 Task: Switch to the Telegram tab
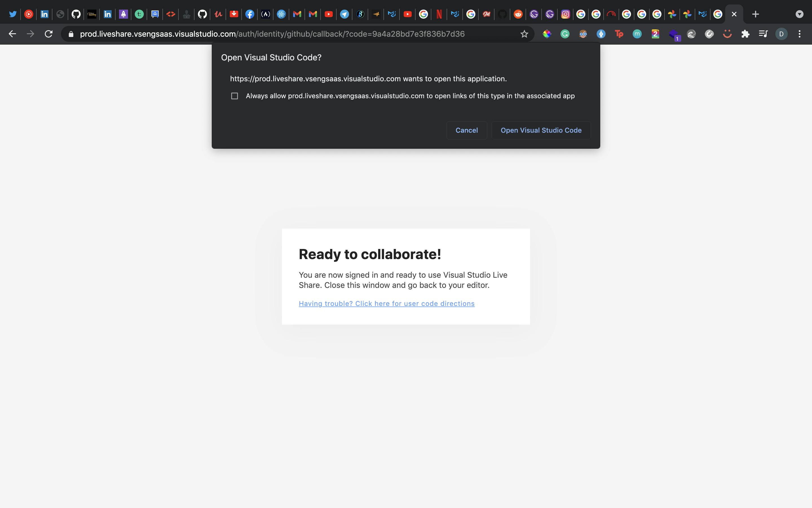(344, 14)
